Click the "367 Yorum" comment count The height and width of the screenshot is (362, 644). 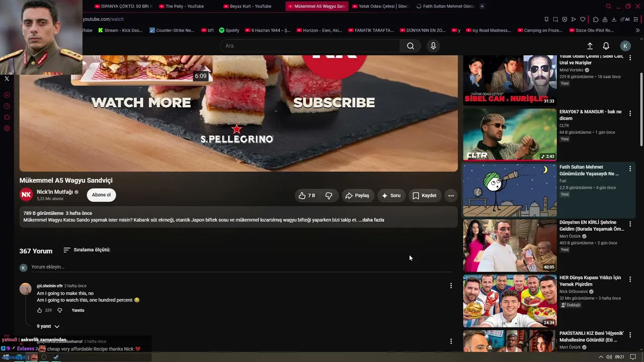pos(36,251)
